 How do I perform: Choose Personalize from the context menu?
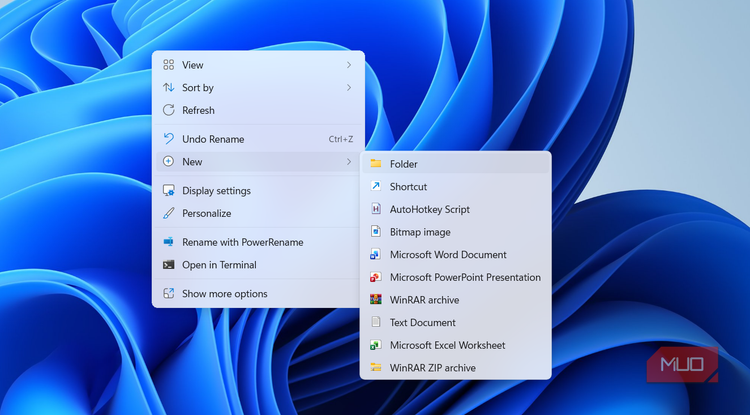pos(258,213)
